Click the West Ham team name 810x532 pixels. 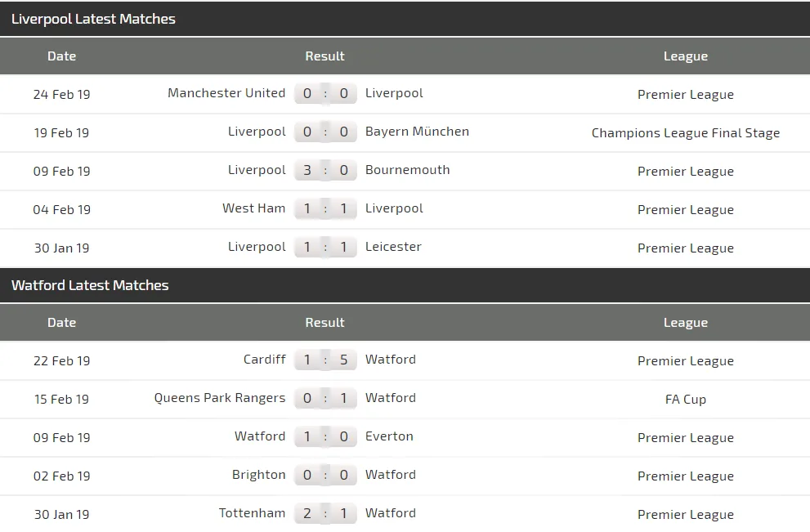pos(253,208)
